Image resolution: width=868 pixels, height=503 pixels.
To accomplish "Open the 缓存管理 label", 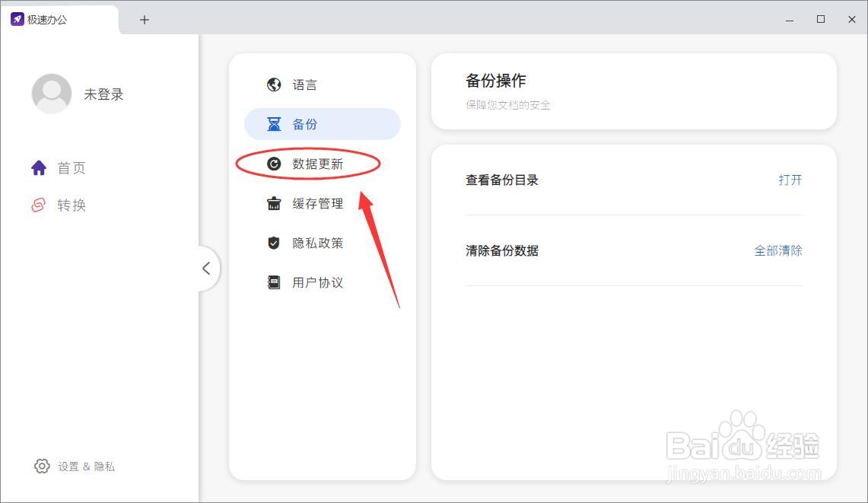I will 318,203.
